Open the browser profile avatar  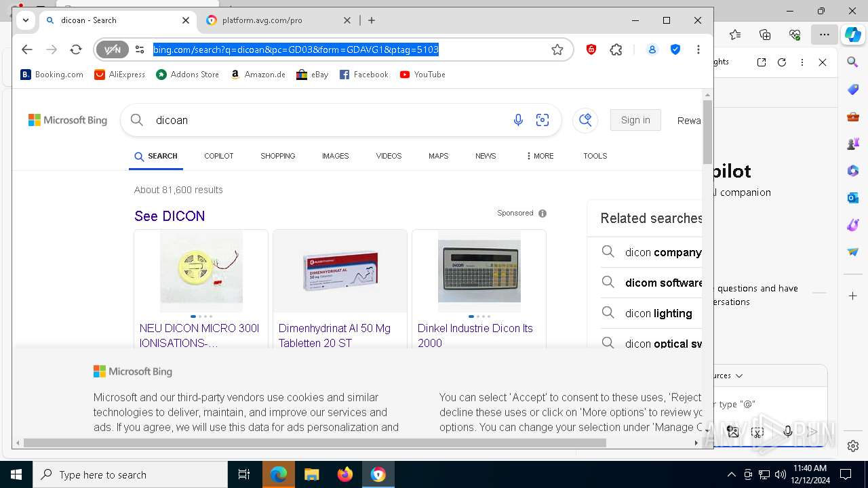pyautogui.click(x=652, y=49)
